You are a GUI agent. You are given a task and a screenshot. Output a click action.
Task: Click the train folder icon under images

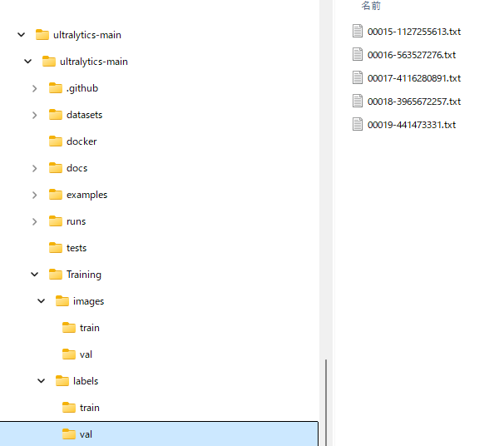pyautogui.click(x=69, y=328)
